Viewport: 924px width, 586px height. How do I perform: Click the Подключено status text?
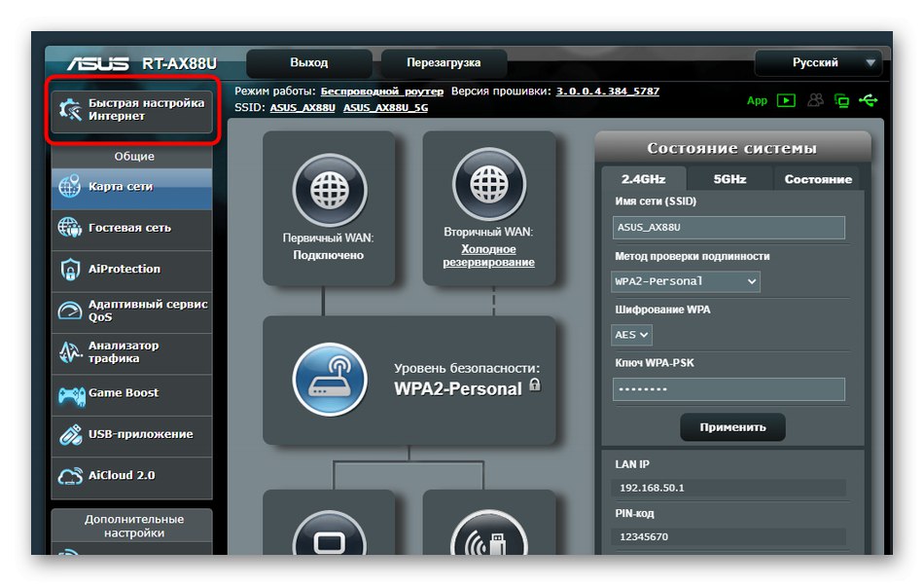[328, 255]
